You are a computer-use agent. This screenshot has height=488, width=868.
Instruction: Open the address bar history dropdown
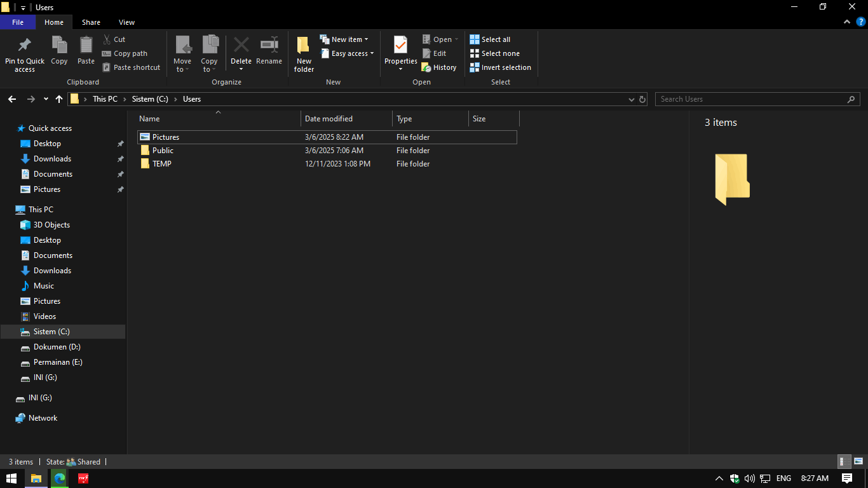pyautogui.click(x=631, y=99)
